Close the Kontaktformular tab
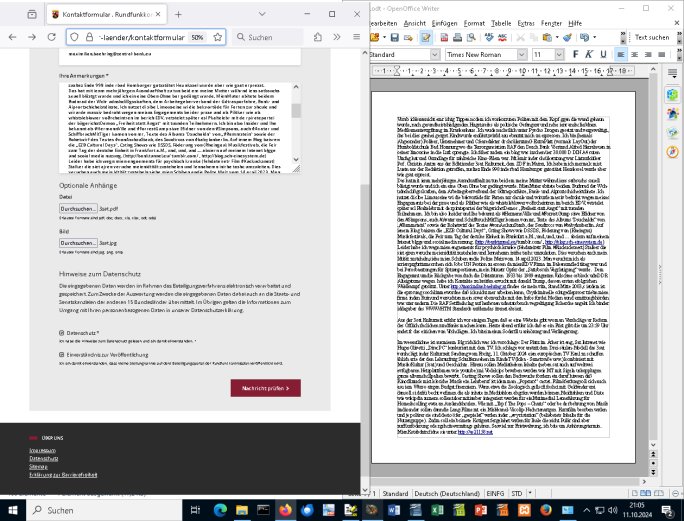This screenshot has height=521, width=684. (x=158, y=14)
